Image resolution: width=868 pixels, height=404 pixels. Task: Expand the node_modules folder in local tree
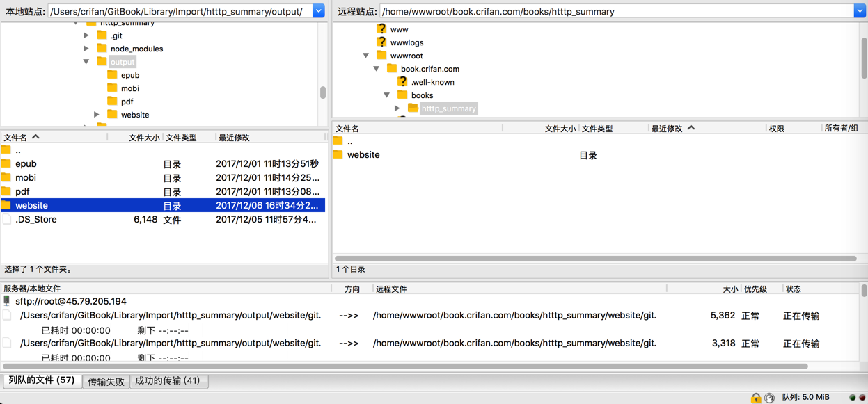[86, 49]
